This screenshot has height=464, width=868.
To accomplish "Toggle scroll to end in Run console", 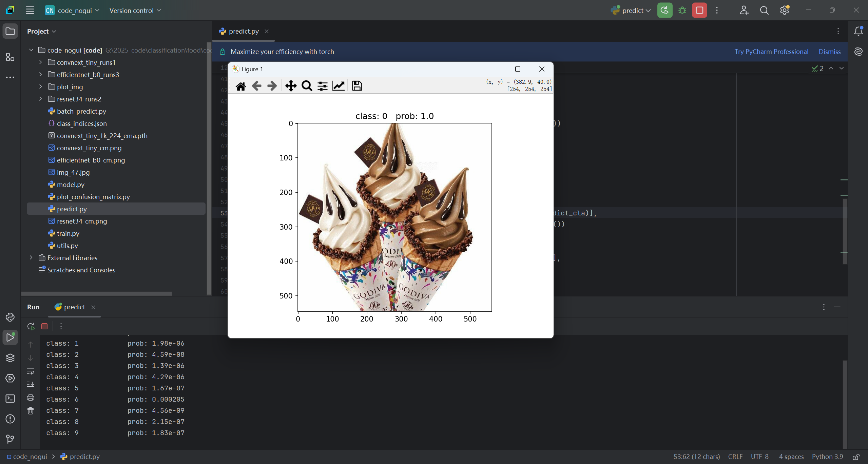I will (x=31, y=384).
